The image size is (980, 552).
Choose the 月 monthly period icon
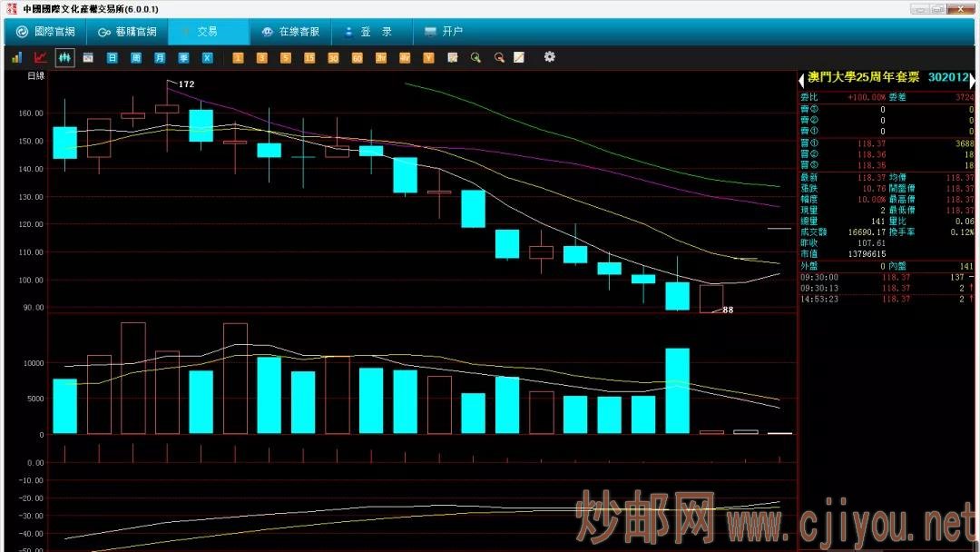pos(160,58)
